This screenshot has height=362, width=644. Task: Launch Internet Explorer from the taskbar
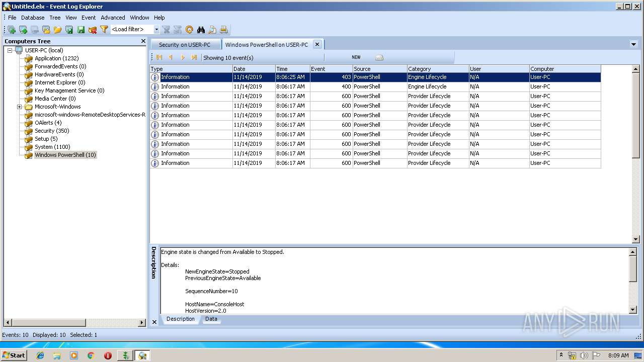click(40, 355)
